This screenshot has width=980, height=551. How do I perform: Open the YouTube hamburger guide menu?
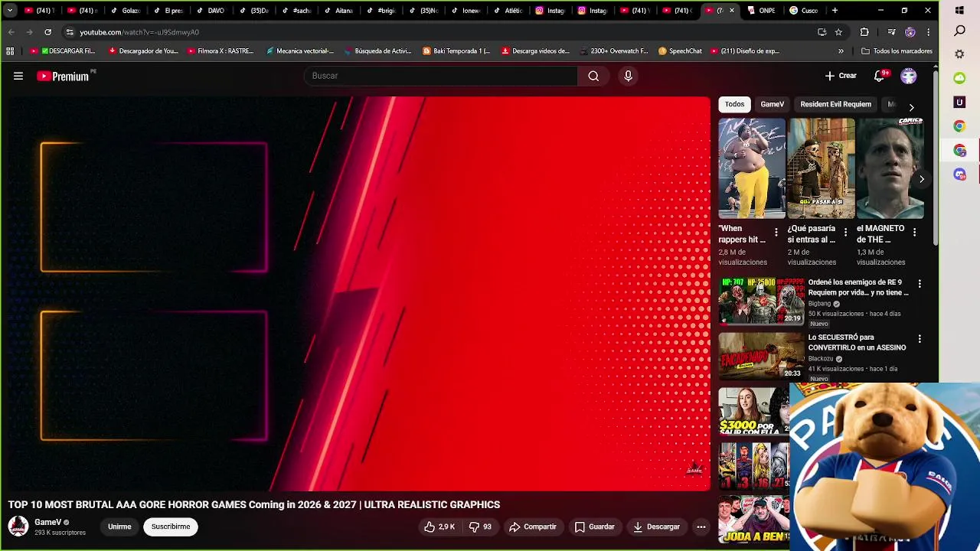(18, 76)
